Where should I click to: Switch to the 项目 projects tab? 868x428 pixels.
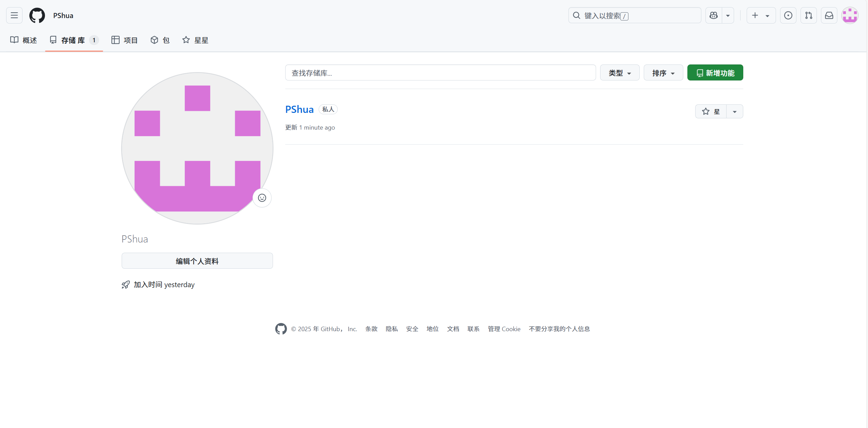(124, 40)
